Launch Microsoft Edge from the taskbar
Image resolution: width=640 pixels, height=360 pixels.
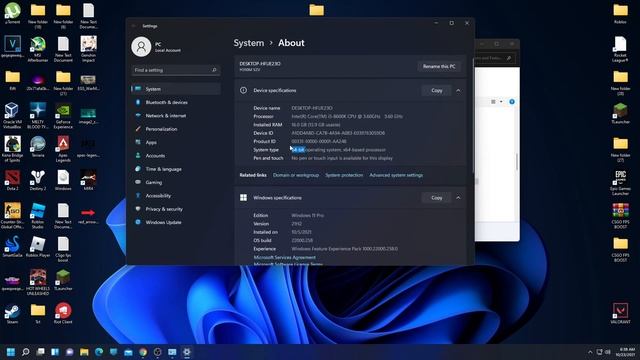99,352
